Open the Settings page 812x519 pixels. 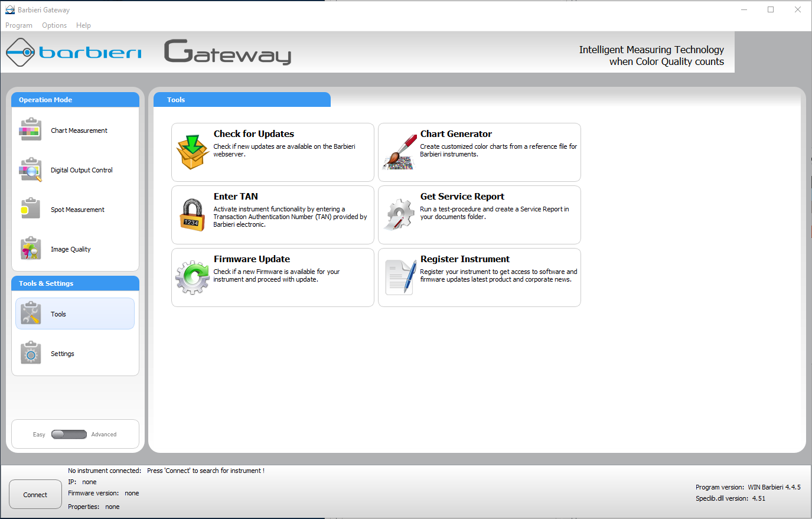[75, 354]
